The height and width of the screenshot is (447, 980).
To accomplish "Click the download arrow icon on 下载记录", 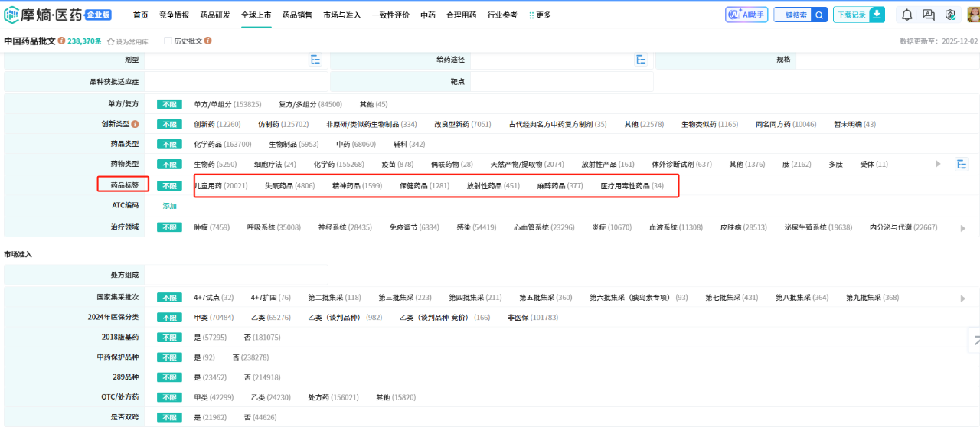I will tap(877, 15).
